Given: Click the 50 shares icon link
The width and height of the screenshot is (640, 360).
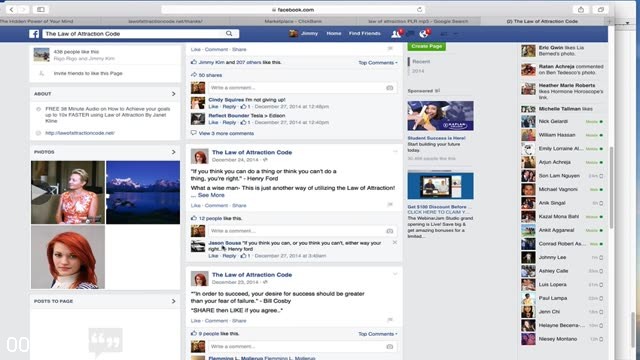Looking at the screenshot, I should [207, 75].
